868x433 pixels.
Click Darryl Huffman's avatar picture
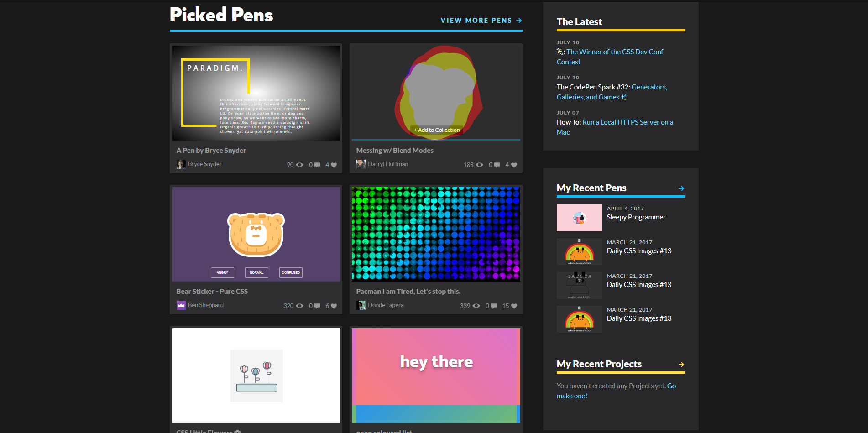361,164
